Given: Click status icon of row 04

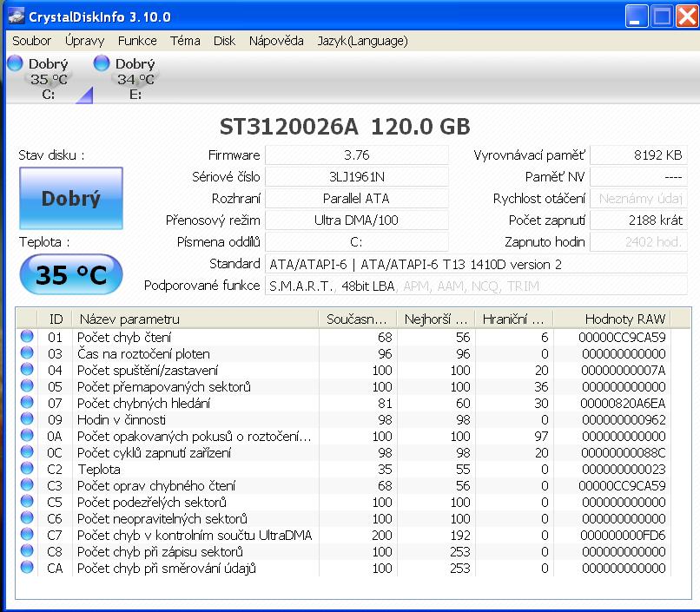Looking at the screenshot, I should click(x=27, y=369).
